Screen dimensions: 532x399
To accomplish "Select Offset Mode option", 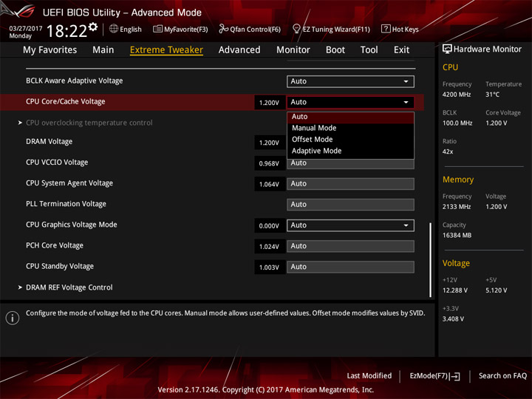I will click(x=350, y=140).
